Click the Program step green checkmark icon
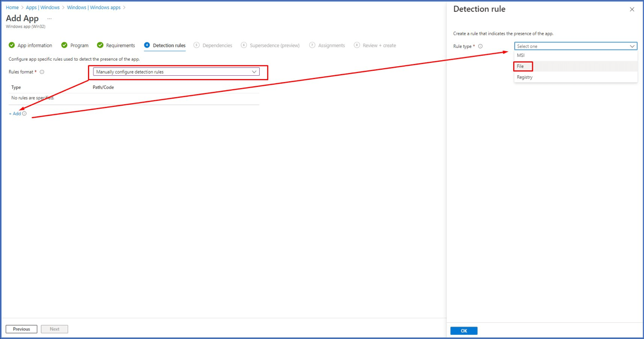This screenshot has height=339, width=644. 64,45
